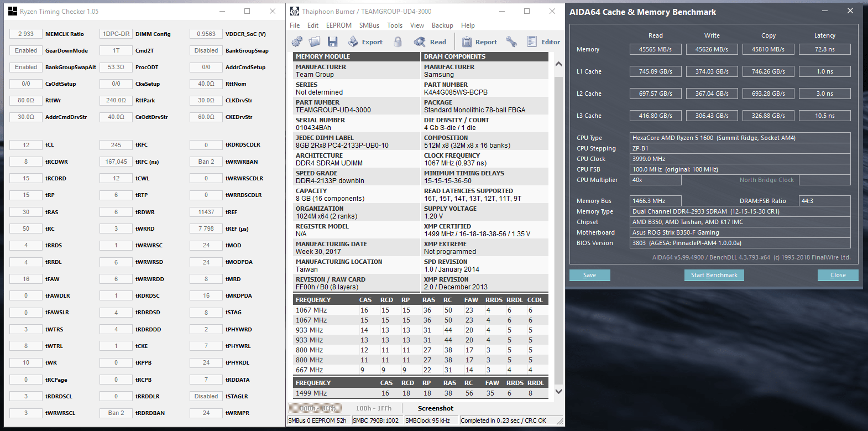This screenshot has width=868, height=431.
Task: Click the open folder icon in Thaiphoon toolbar
Action: [x=315, y=41]
